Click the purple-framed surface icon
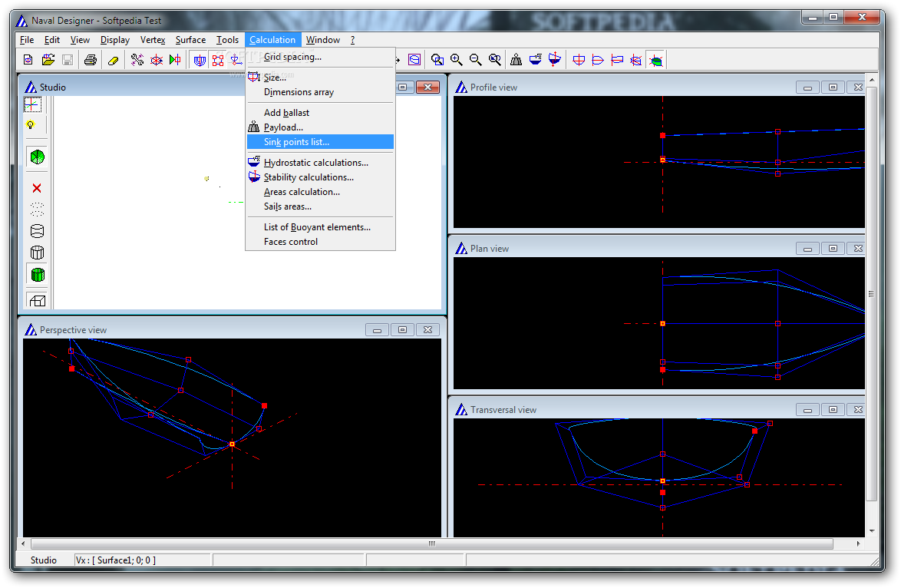The height and width of the screenshot is (588, 901). tap(414, 60)
